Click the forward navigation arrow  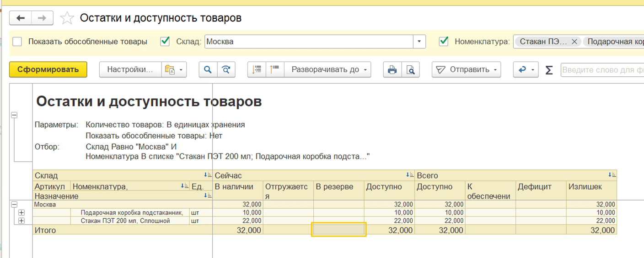point(42,18)
